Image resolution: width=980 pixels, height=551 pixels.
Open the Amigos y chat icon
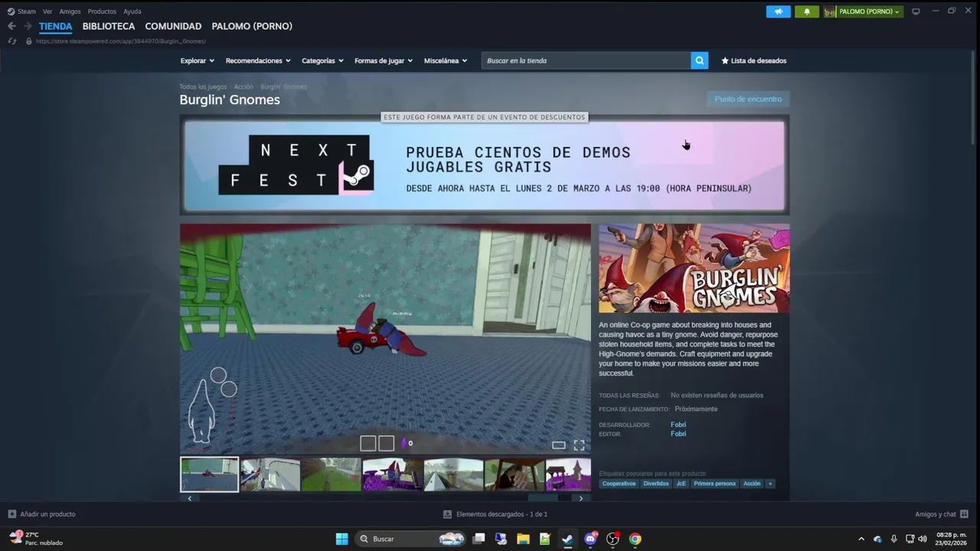(964, 514)
